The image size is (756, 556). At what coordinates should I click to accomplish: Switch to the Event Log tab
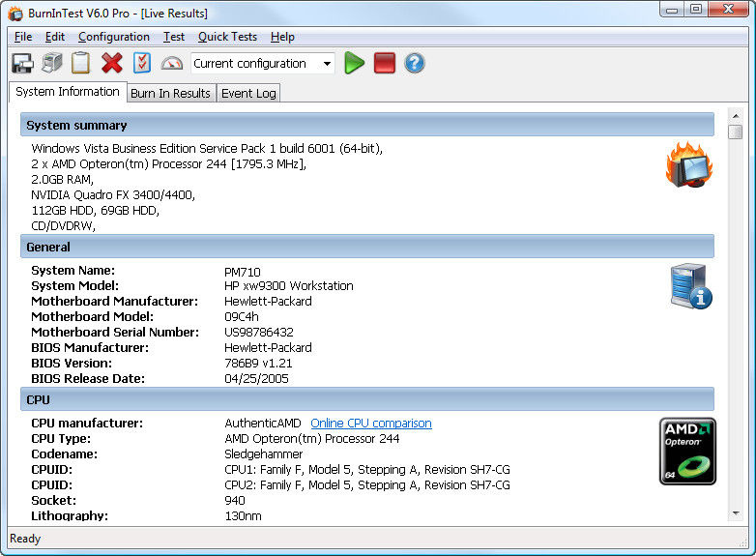point(248,93)
